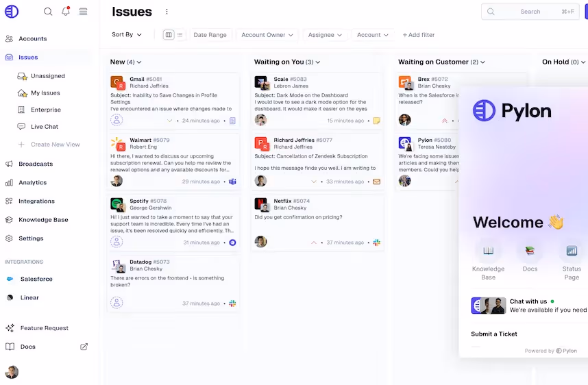Click unassigned avatar on Spotify card

(x=117, y=242)
